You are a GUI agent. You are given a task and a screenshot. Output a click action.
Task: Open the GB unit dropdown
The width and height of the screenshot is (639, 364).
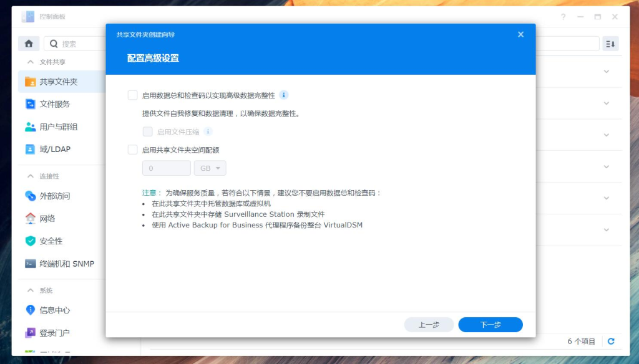[x=210, y=168]
